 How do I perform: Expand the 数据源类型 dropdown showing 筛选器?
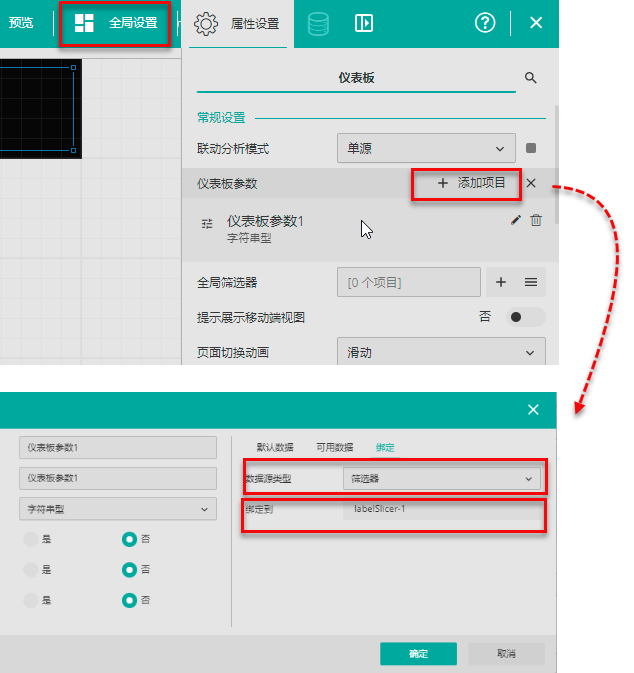pos(441,479)
